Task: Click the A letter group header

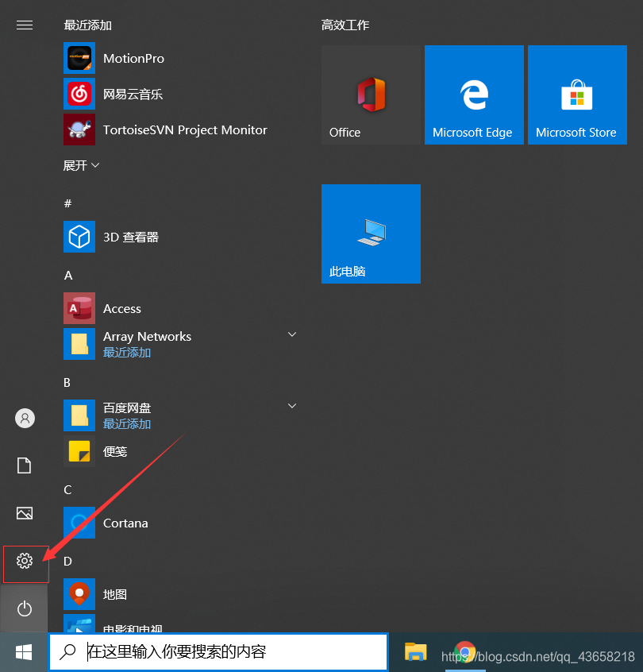Action: 68,275
